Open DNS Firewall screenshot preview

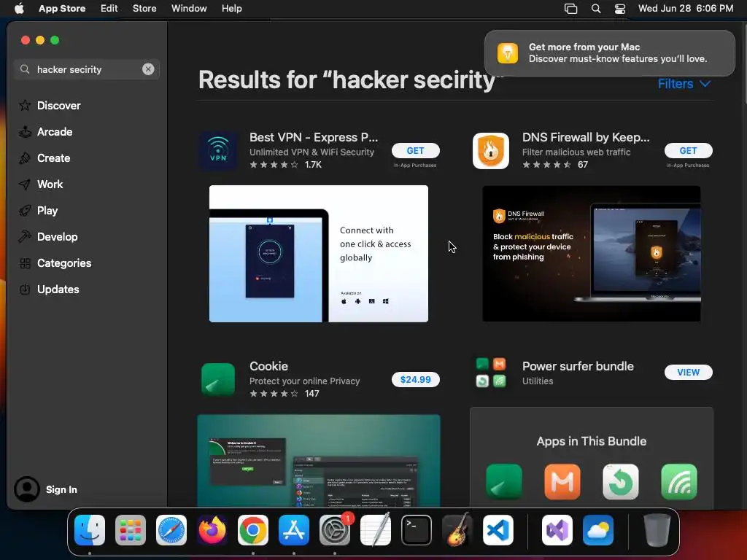click(x=591, y=254)
